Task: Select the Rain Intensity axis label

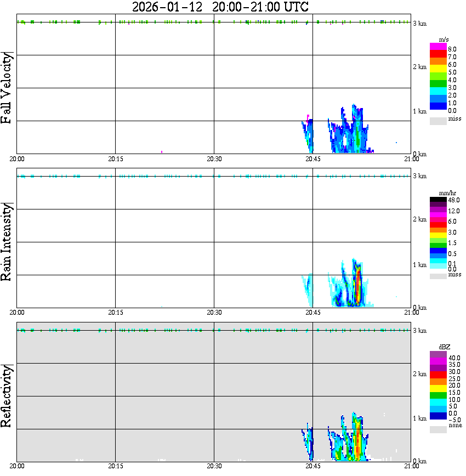Action: pos(7,242)
